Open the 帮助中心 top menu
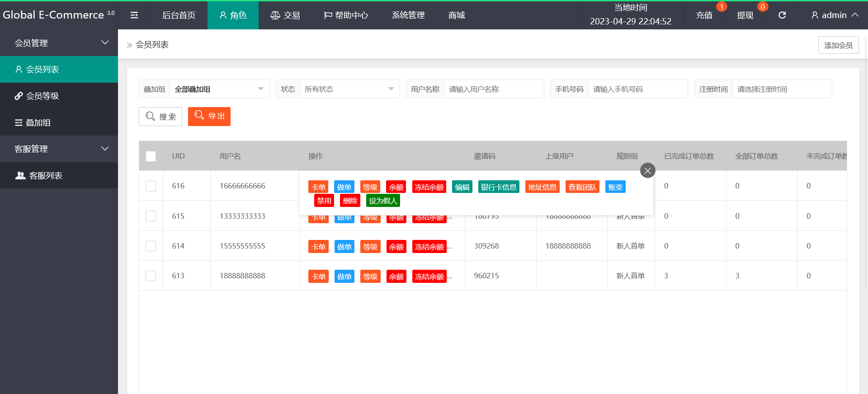868x394 pixels. point(346,15)
